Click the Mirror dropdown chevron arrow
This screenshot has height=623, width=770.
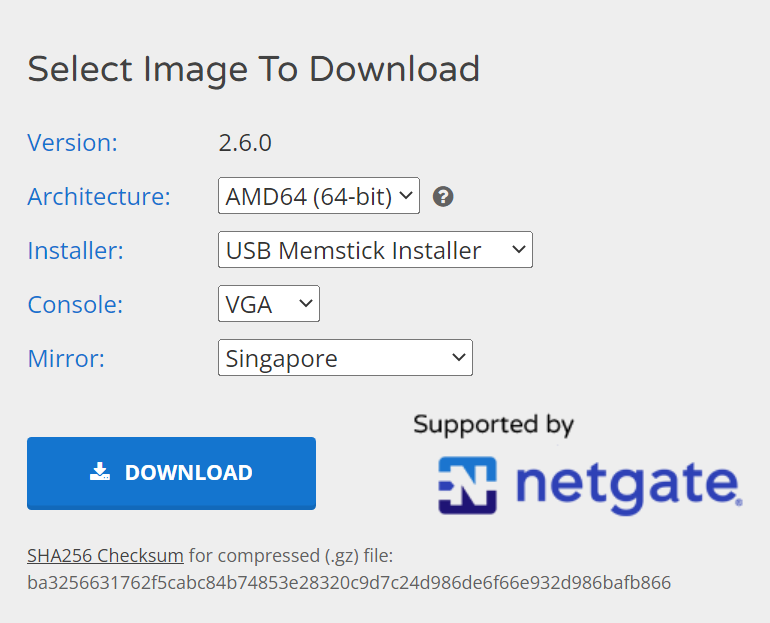tap(459, 357)
